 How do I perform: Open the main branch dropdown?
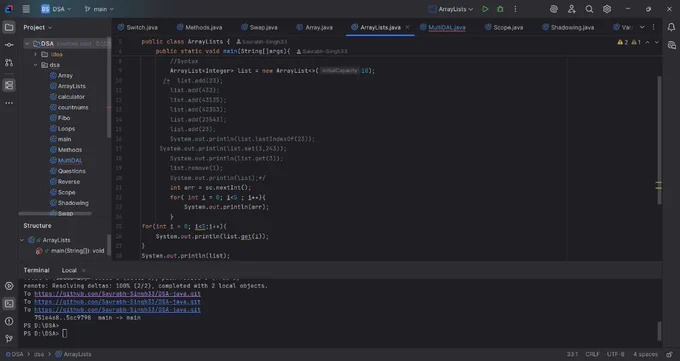click(99, 9)
